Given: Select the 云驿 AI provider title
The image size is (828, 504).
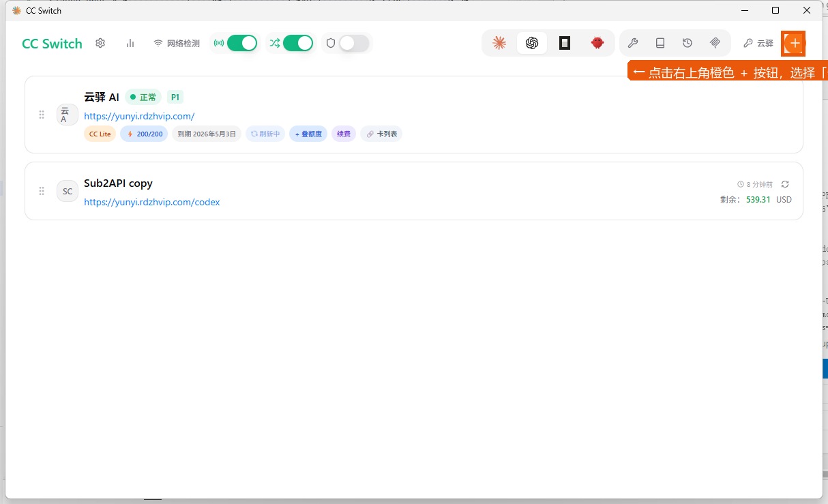Looking at the screenshot, I should [102, 98].
